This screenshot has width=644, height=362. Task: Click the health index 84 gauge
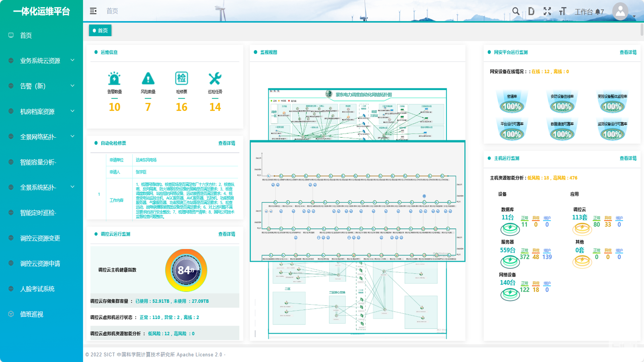click(186, 270)
